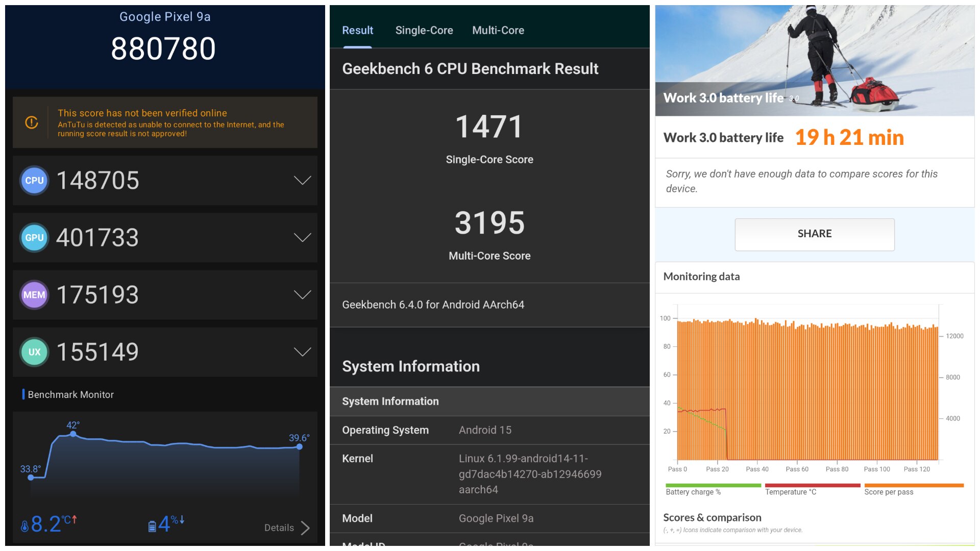Switch to the Multi-Core tab
The height and width of the screenshot is (551, 980).
[x=498, y=31]
